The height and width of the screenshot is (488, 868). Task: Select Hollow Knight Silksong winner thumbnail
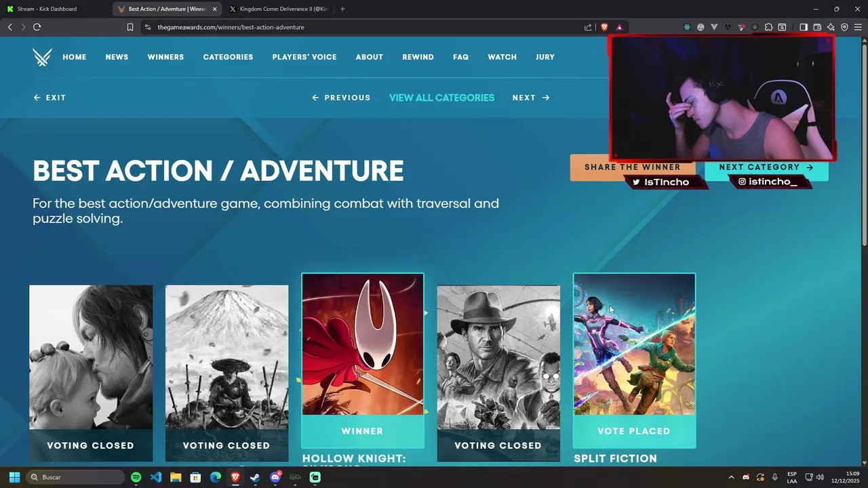[x=363, y=344]
